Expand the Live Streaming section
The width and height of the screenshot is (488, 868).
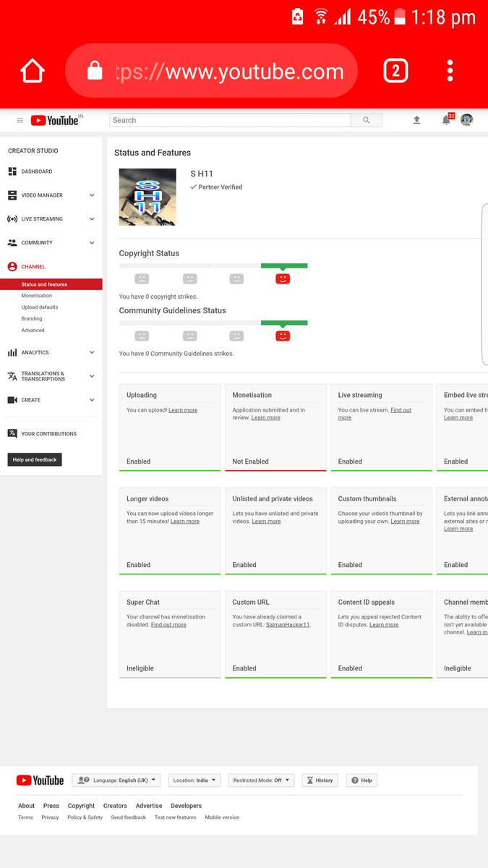tap(92, 219)
